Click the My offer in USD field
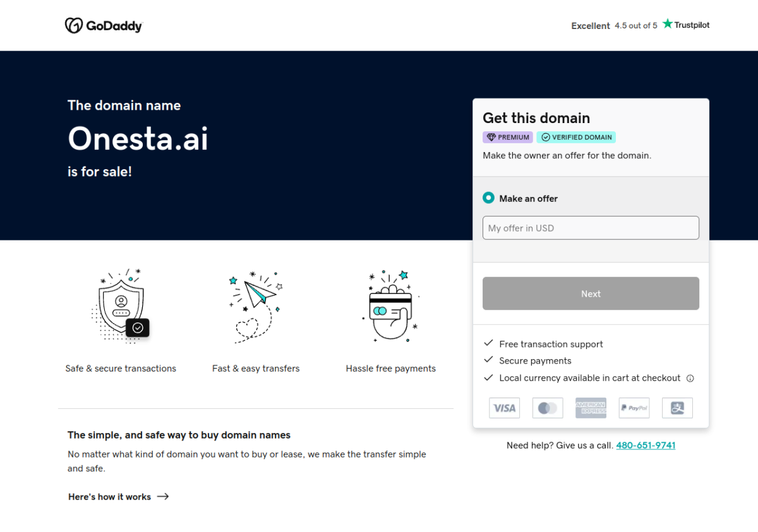Viewport: 758px width, 532px height. (591, 228)
